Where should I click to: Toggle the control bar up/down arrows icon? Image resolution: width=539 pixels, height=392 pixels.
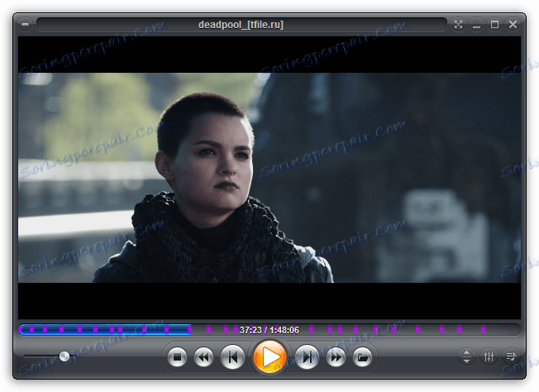pyautogui.click(x=466, y=356)
